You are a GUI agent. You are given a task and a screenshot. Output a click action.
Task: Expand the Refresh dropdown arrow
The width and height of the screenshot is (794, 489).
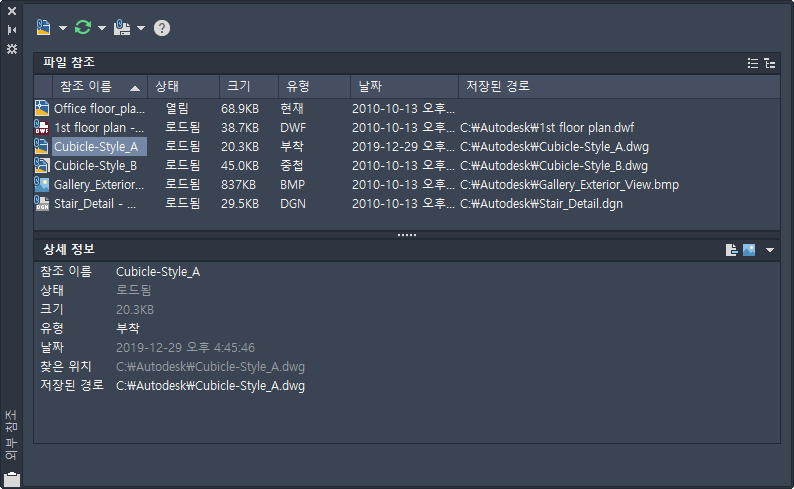(x=102, y=28)
